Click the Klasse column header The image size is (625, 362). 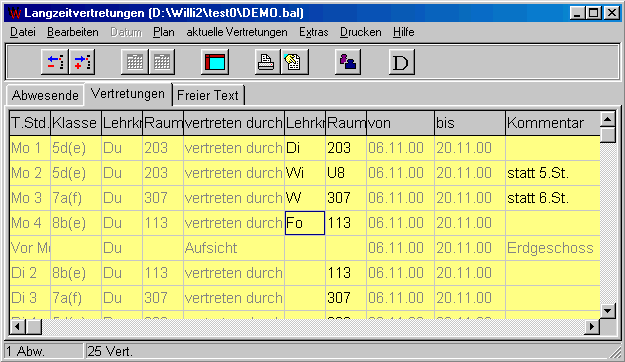click(x=76, y=123)
